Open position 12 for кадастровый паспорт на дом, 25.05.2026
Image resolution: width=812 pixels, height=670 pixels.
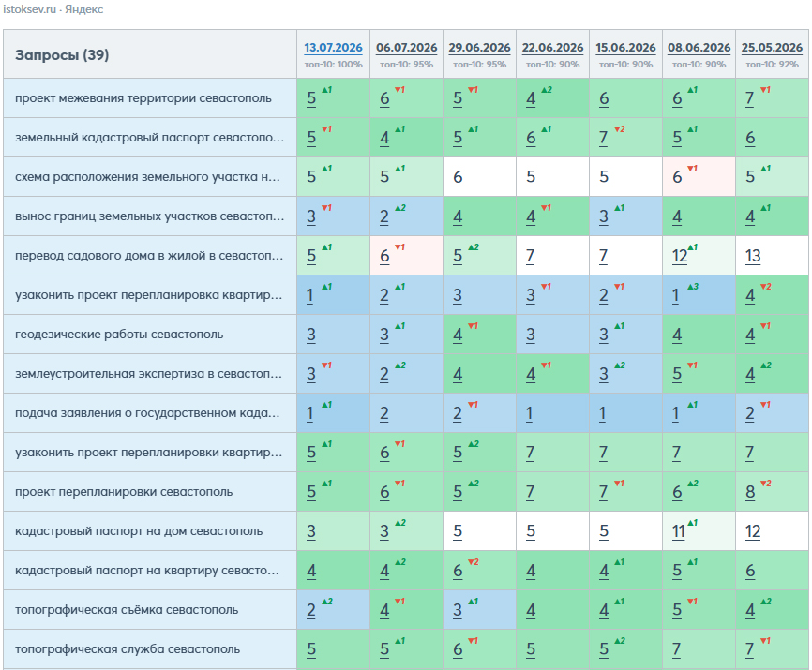753,531
